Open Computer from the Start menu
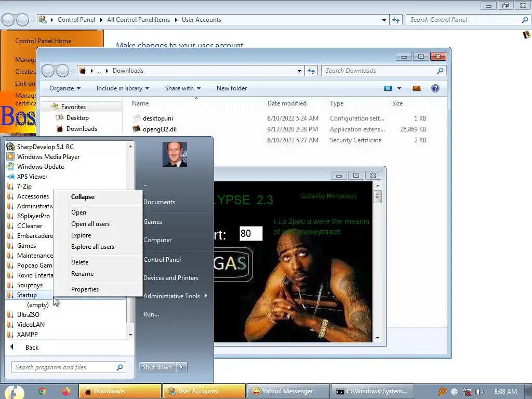The image size is (532, 399). tap(157, 240)
